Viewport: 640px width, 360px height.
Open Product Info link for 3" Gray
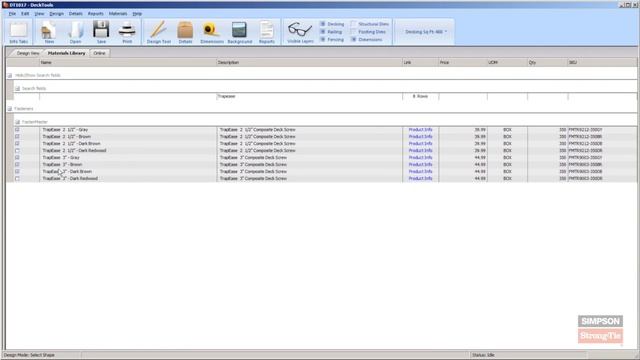pos(420,158)
